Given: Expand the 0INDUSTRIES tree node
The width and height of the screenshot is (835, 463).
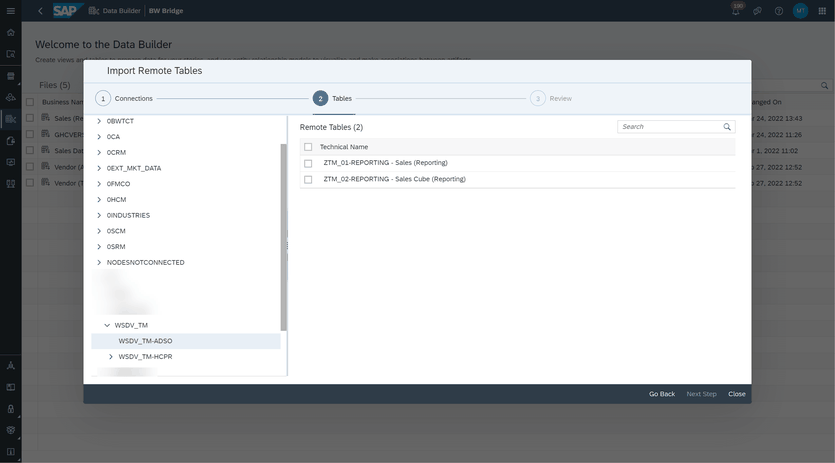Looking at the screenshot, I should (x=99, y=215).
